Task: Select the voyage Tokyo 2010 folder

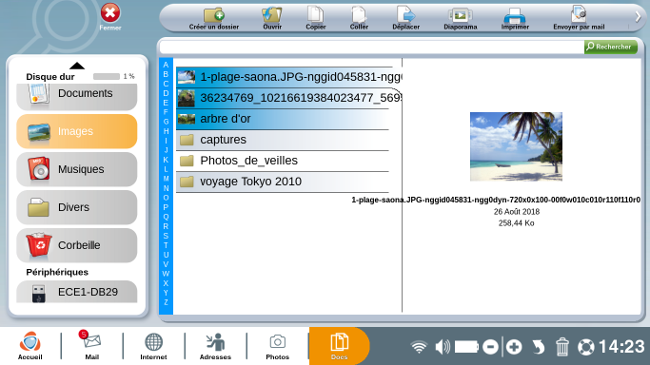Action: pyautogui.click(x=282, y=182)
